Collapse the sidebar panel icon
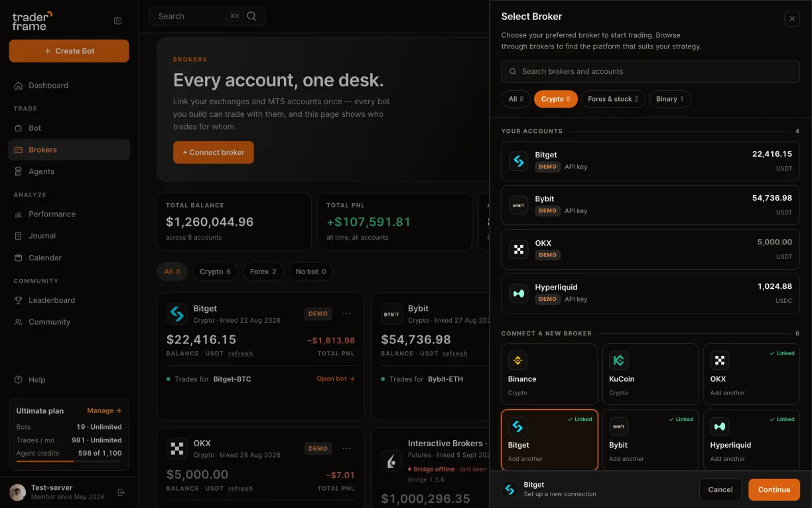The width and height of the screenshot is (812, 508). pyautogui.click(x=118, y=21)
